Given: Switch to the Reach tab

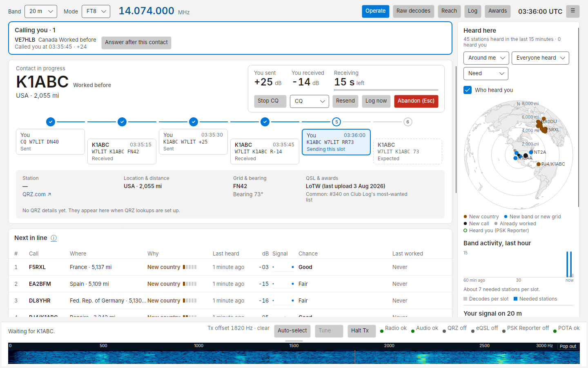Looking at the screenshot, I should [x=449, y=11].
